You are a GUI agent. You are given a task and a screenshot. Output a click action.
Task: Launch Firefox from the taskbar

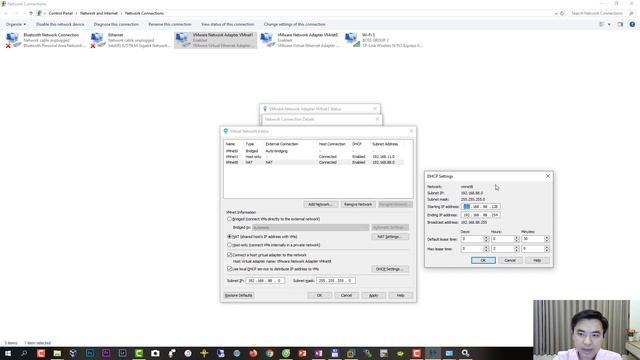(x=253, y=353)
